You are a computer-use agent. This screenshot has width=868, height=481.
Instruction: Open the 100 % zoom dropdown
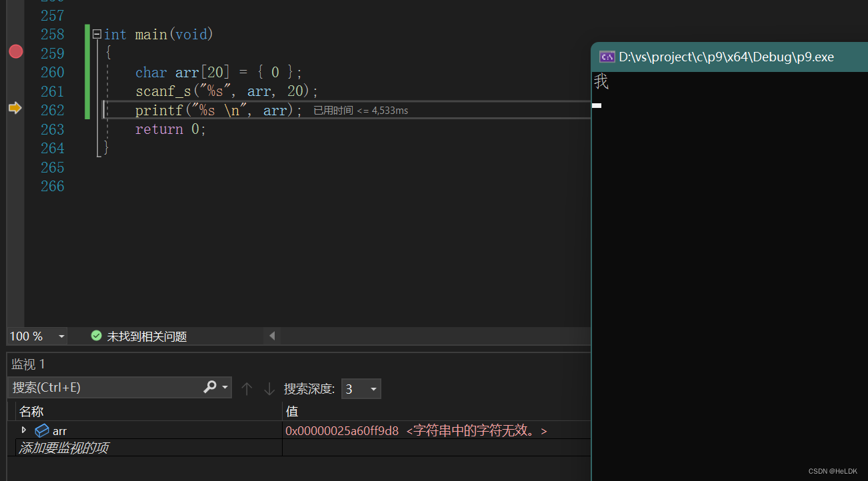coord(62,336)
